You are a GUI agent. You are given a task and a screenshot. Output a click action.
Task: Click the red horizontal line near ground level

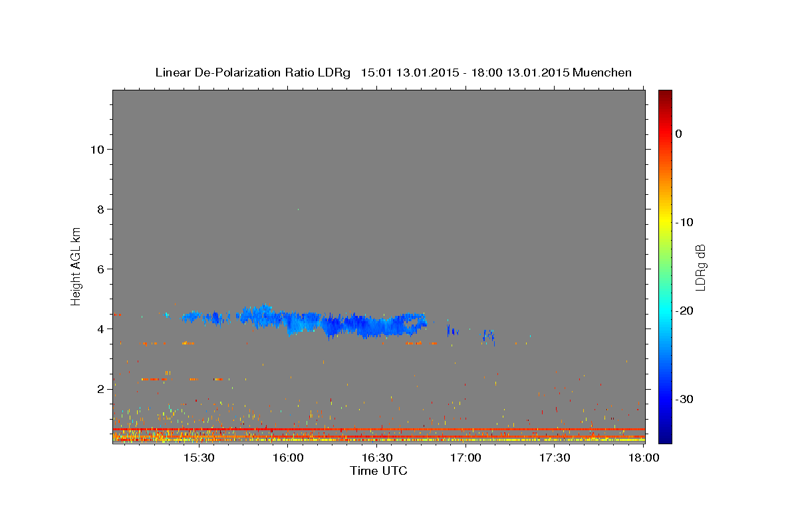[379, 430]
